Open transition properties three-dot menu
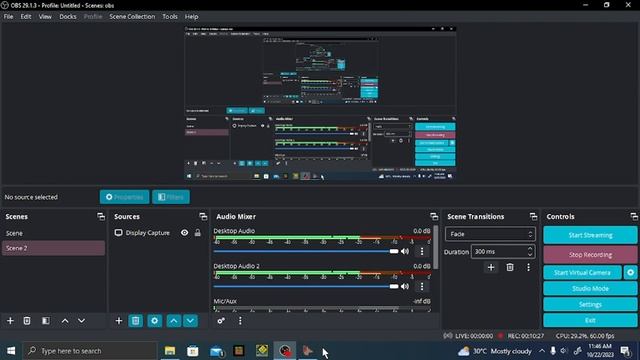The width and height of the screenshot is (640, 360). 529,267
